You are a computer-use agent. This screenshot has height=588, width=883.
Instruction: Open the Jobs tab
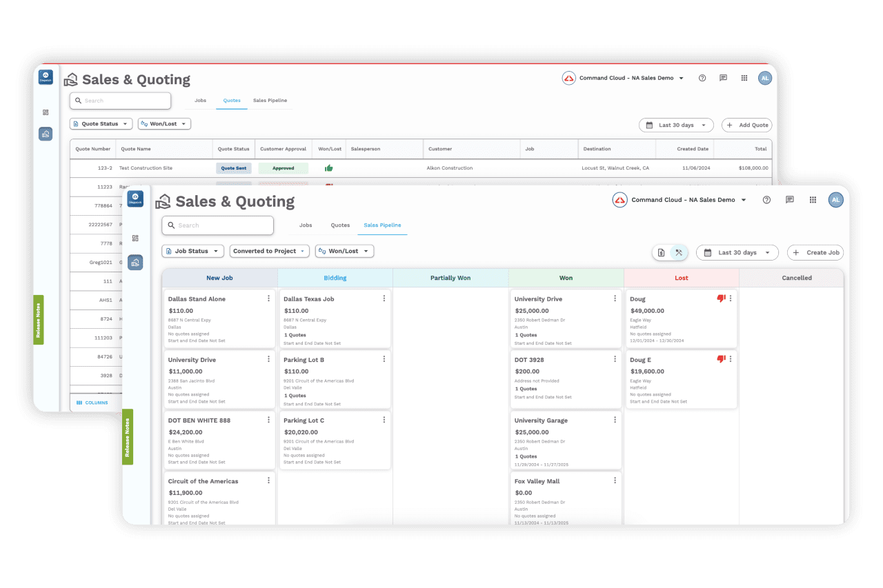pos(306,225)
